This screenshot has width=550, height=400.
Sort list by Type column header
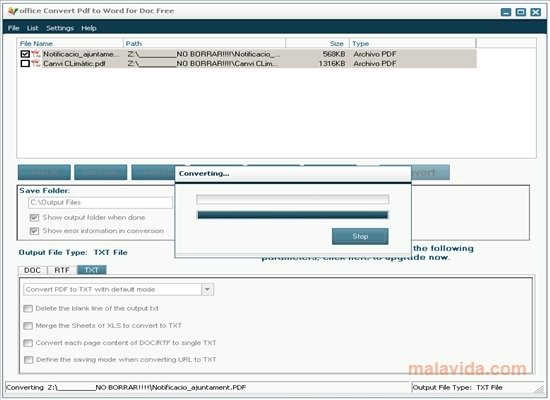tap(413, 44)
